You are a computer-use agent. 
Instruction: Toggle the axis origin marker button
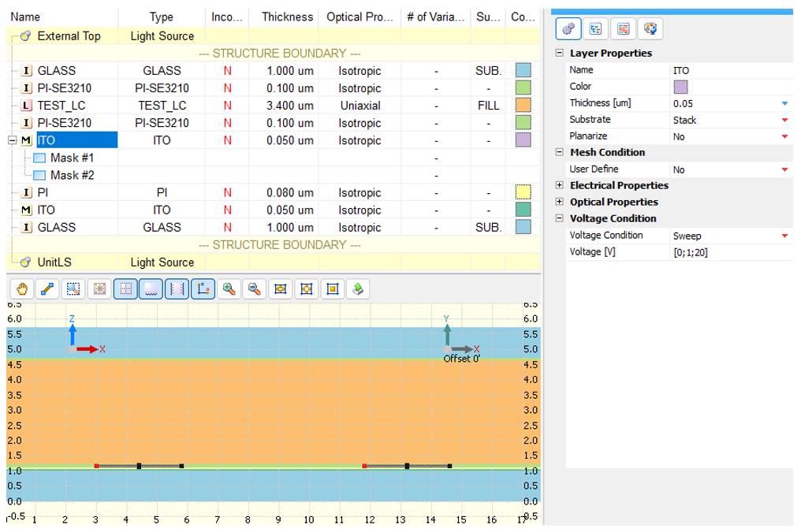203,289
